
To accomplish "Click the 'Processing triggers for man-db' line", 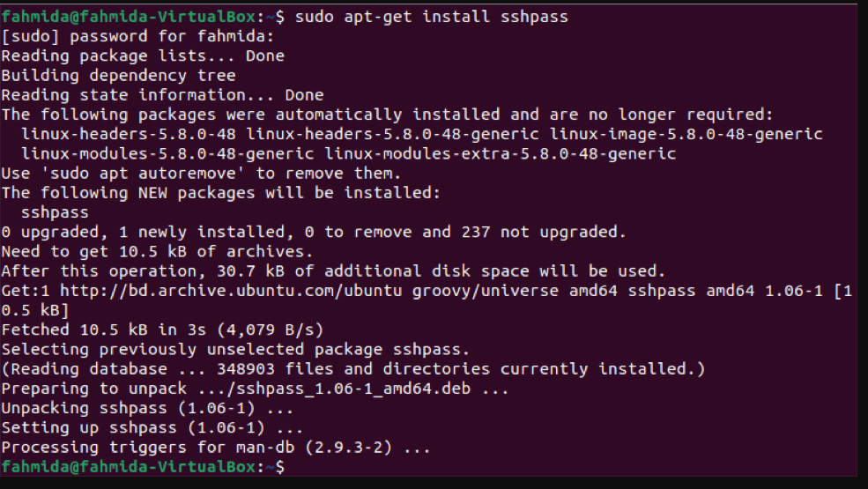I will click(216, 448).
